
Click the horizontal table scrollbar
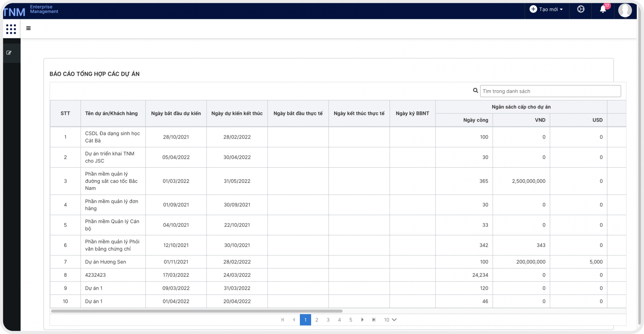pyautogui.click(x=197, y=311)
